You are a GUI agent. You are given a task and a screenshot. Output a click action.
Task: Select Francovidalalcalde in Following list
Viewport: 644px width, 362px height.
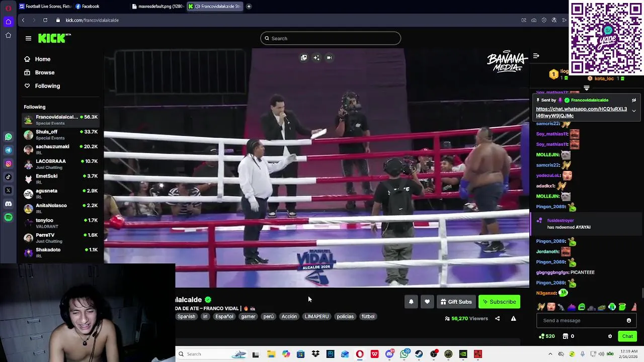click(x=61, y=120)
